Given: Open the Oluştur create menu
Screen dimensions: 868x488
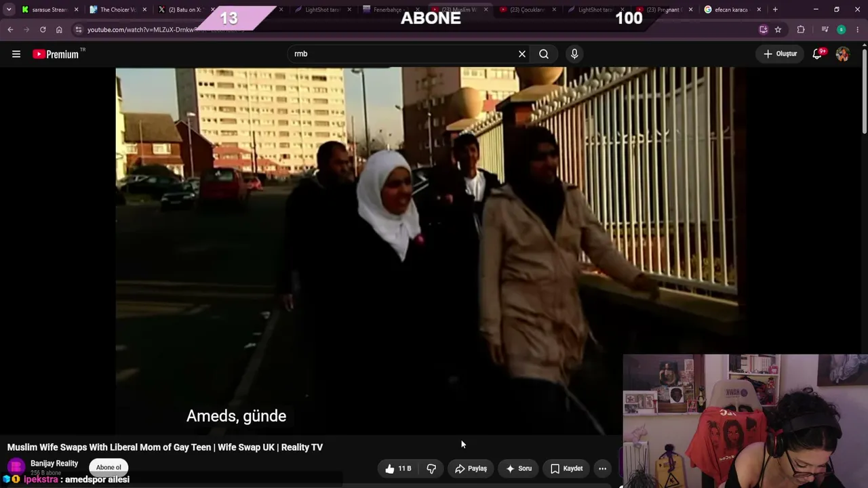Looking at the screenshot, I should [x=781, y=54].
